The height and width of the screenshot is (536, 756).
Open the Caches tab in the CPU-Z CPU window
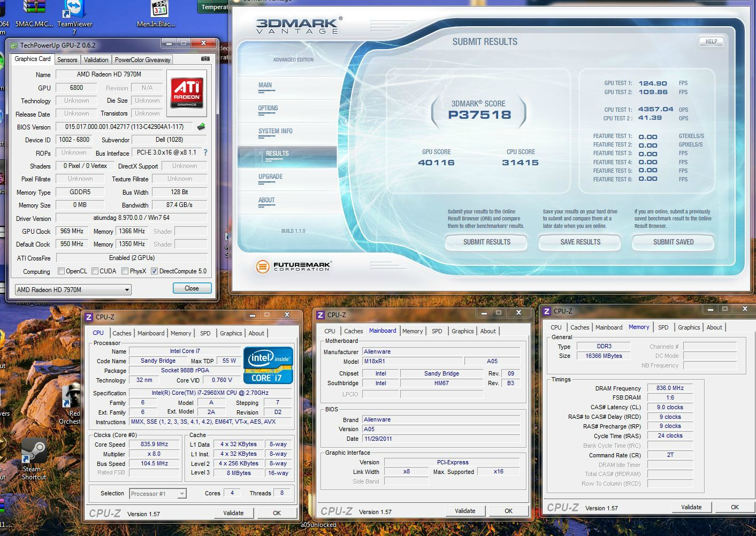[122, 333]
